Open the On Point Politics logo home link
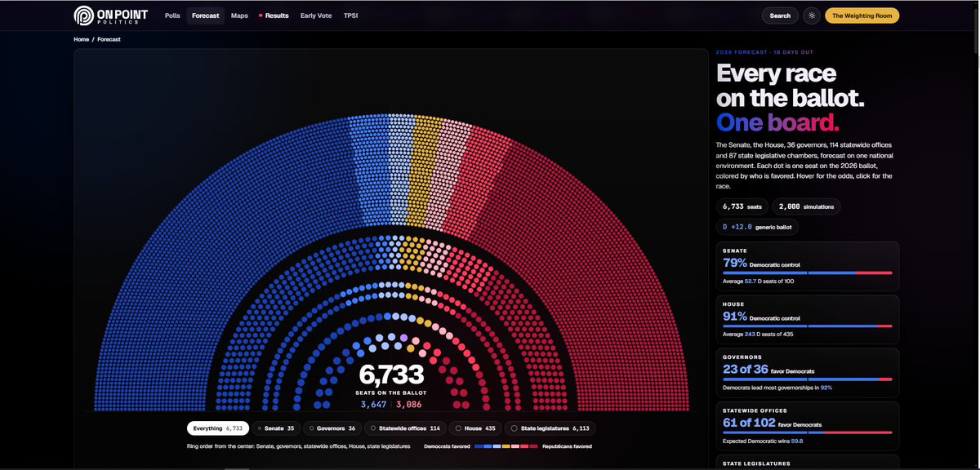980x470 pixels. [110, 16]
